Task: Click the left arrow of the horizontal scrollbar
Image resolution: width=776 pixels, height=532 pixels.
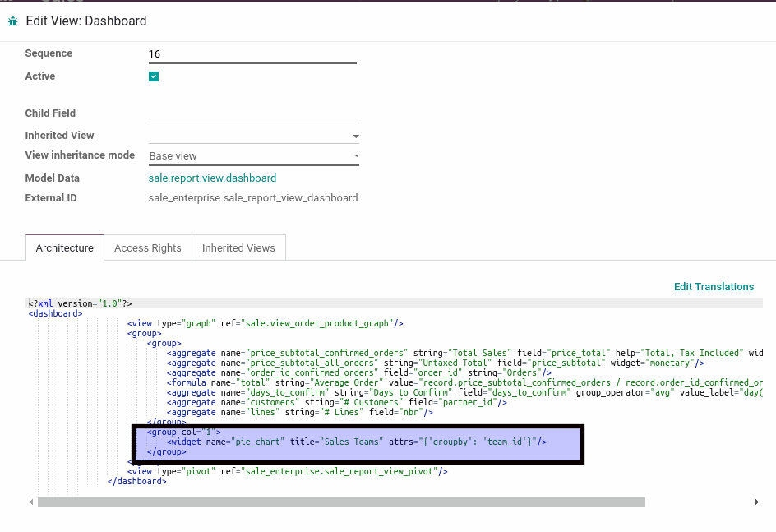Action: click(x=31, y=502)
